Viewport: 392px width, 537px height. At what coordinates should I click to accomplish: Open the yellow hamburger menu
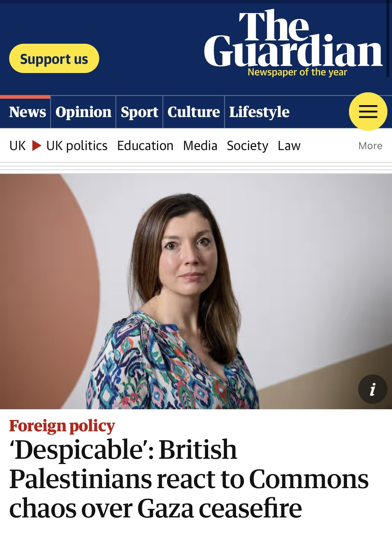tap(368, 112)
